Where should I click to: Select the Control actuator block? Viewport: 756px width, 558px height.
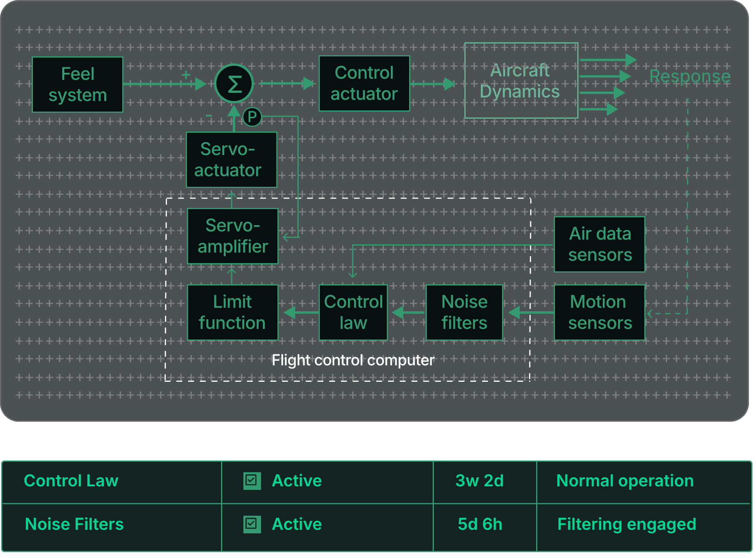click(364, 83)
